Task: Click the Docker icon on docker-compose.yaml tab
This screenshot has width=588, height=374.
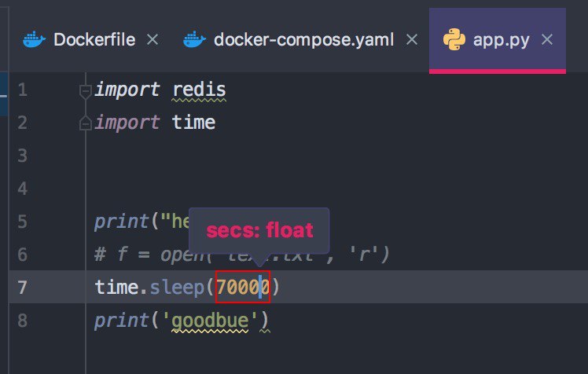Action: click(195, 40)
